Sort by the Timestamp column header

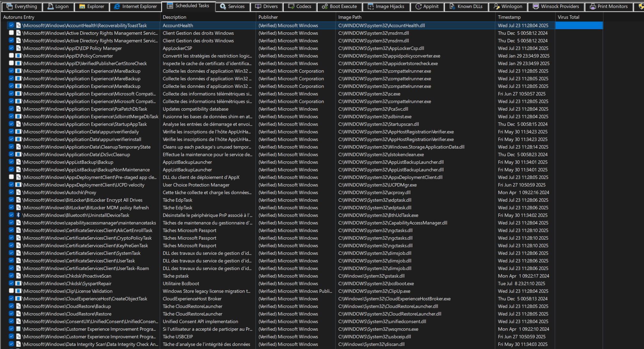click(525, 17)
